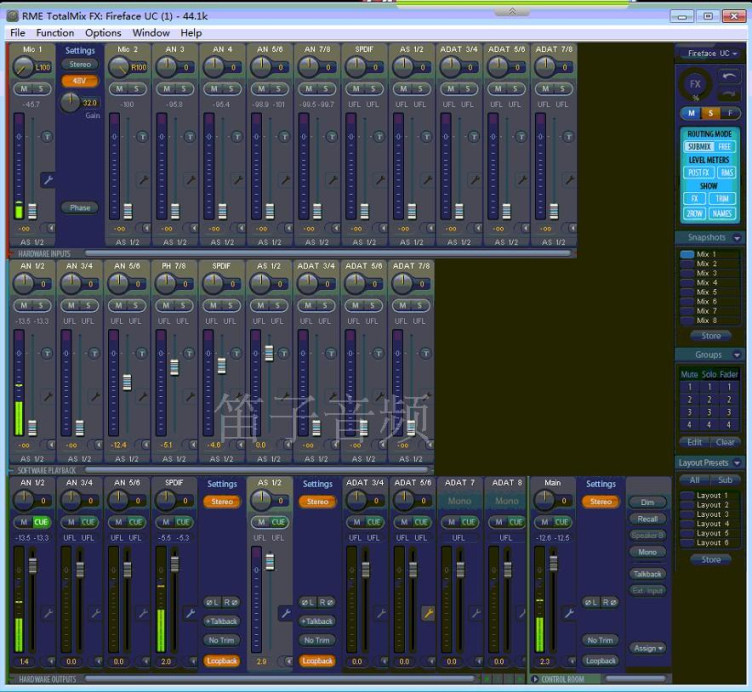Toggle CUE on AN 1/2 hardware output
The width and height of the screenshot is (752, 692).
click(41, 522)
